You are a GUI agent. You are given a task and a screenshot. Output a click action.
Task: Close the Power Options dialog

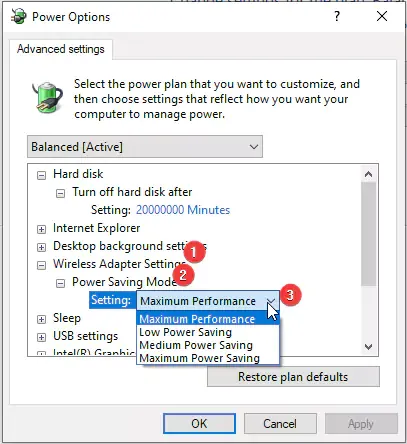click(x=382, y=16)
